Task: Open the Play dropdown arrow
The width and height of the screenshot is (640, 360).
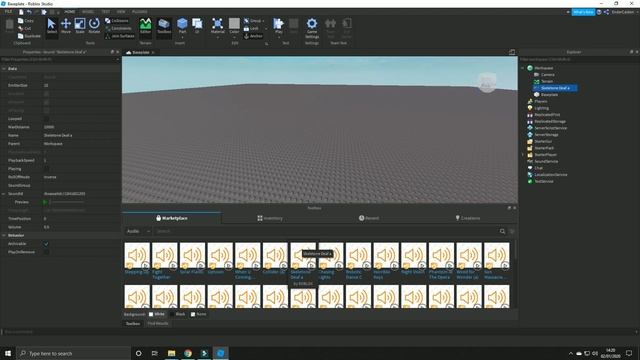Action: [278, 38]
